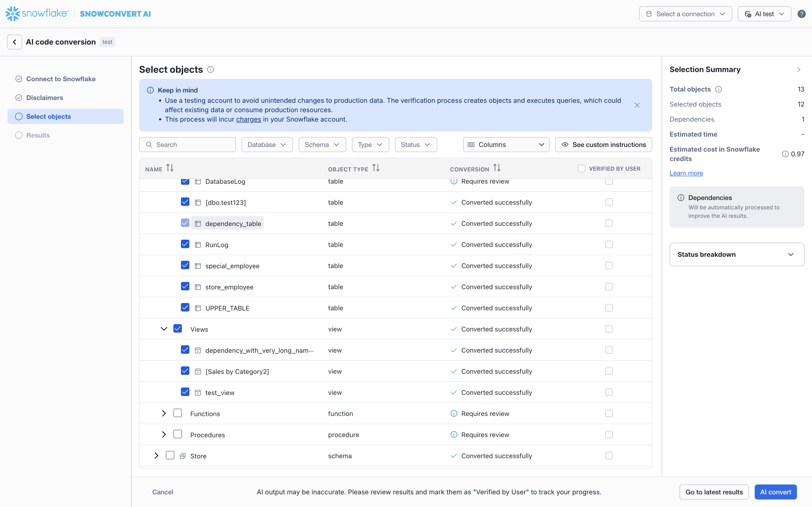Click the info icon by estimated cost 0.97
This screenshot has height=507, width=812.
pos(785,154)
